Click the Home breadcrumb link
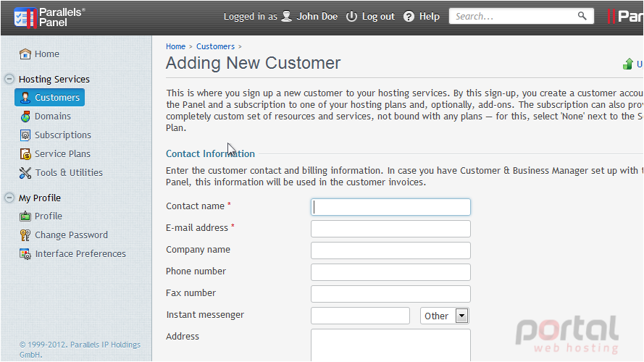644x362 pixels. [175, 46]
